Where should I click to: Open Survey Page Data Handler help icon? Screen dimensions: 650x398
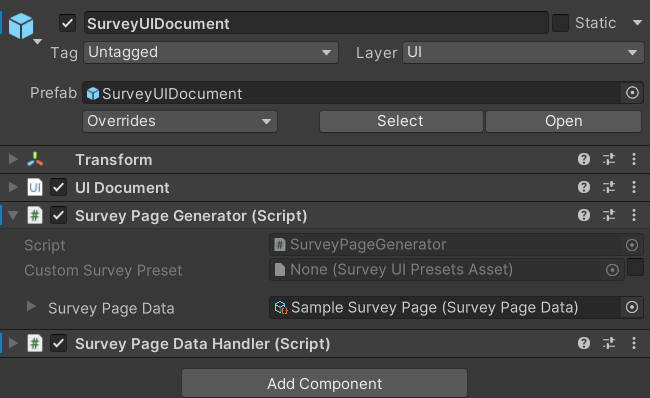[584, 343]
